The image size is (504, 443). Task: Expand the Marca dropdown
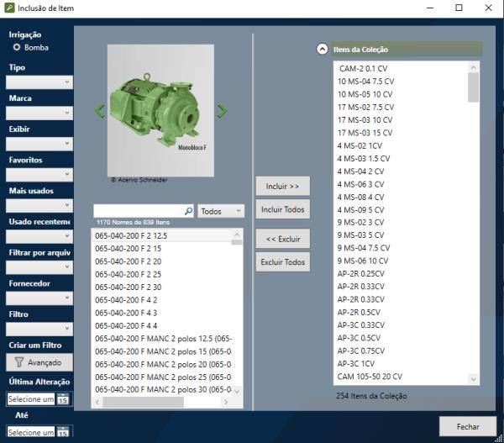[x=40, y=113]
